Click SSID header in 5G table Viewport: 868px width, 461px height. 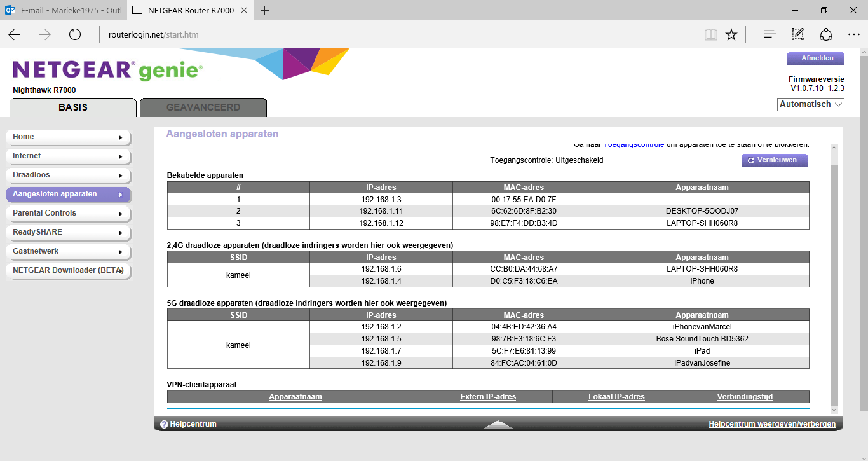[x=238, y=315]
